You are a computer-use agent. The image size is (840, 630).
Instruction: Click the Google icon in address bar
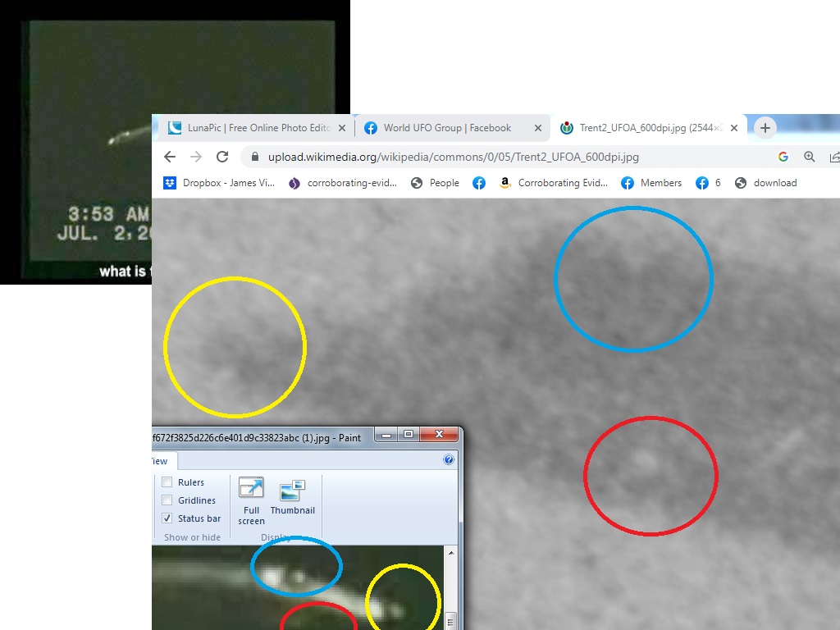(x=783, y=157)
